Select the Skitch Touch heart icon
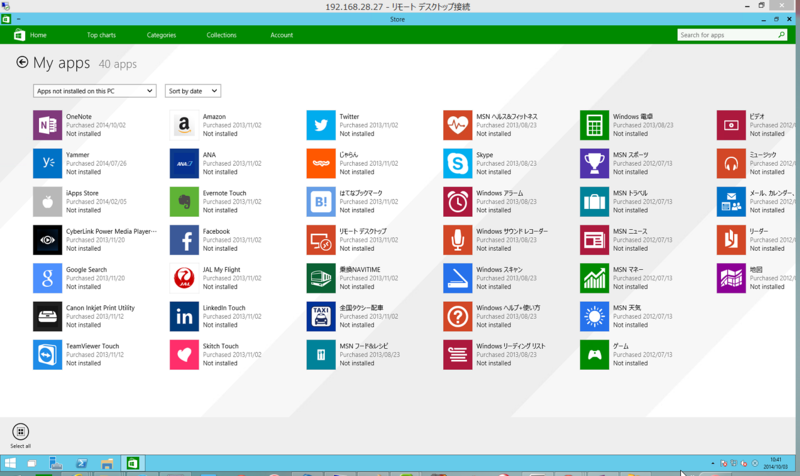Screen dimensions: 800x476 tap(184, 355)
